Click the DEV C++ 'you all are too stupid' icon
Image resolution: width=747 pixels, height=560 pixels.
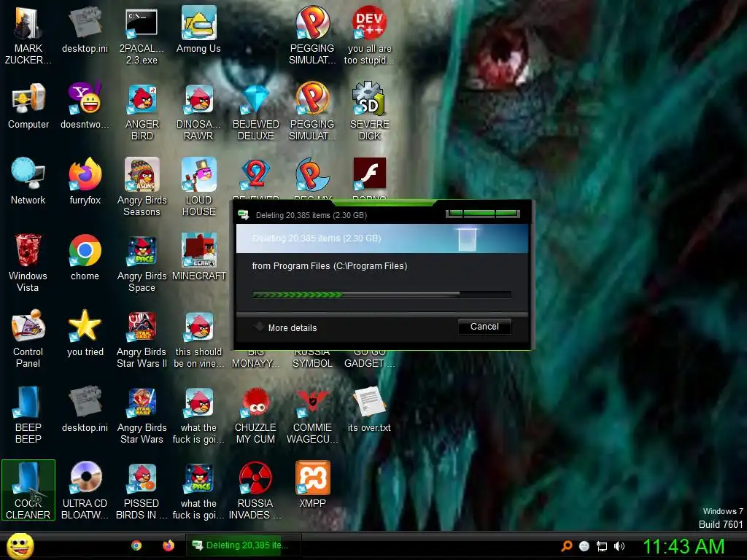click(x=369, y=36)
